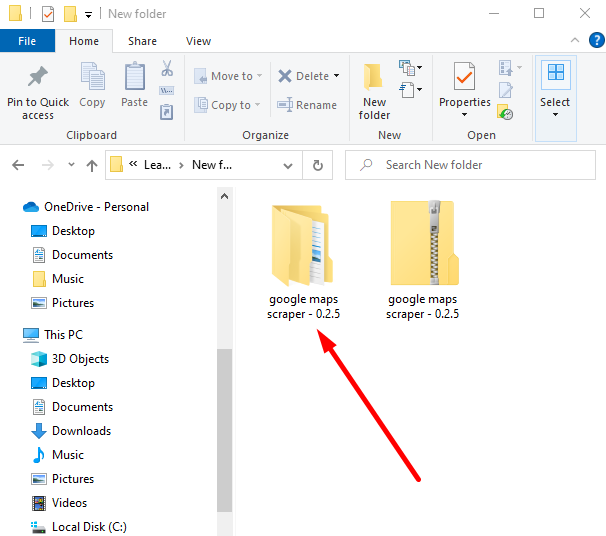Click quick access New folder icon in title bar
Screen dimensions: 606x536
point(70,14)
